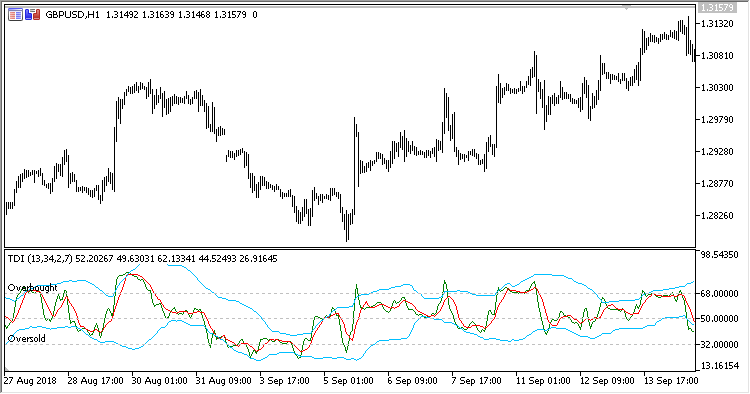Click the GBPUSD,H1 chart title
The width and height of the screenshot is (750, 394).
(72, 15)
